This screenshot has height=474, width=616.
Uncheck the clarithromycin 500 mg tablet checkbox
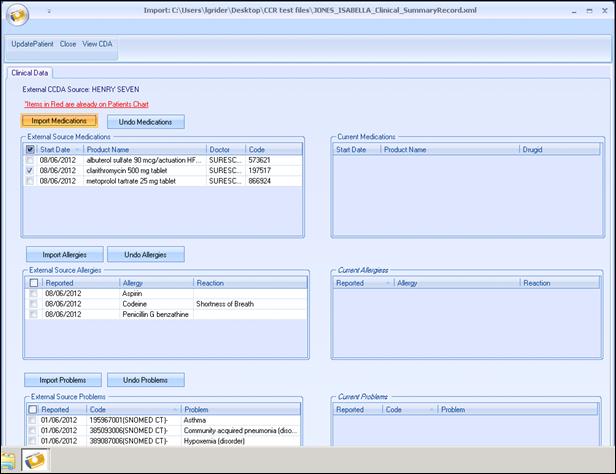[30, 171]
